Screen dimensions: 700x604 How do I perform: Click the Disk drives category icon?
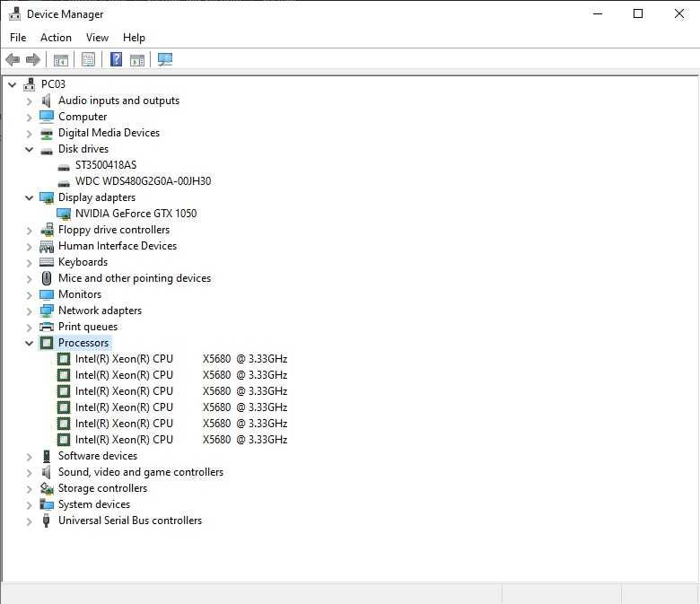pyautogui.click(x=46, y=151)
